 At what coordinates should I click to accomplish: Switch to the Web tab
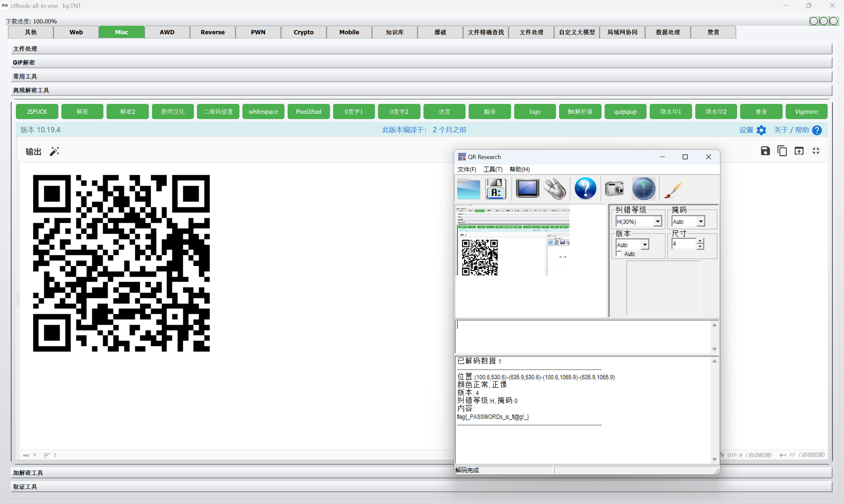76,32
